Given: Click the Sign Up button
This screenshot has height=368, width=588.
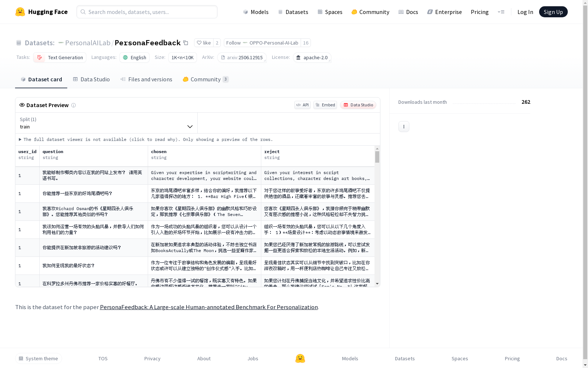Looking at the screenshot, I should click(553, 12).
